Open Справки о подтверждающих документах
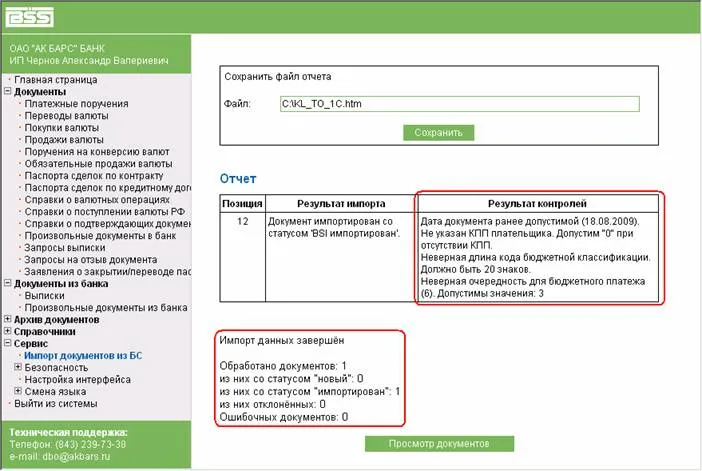Viewport: 702px width, 471px height. (107, 223)
